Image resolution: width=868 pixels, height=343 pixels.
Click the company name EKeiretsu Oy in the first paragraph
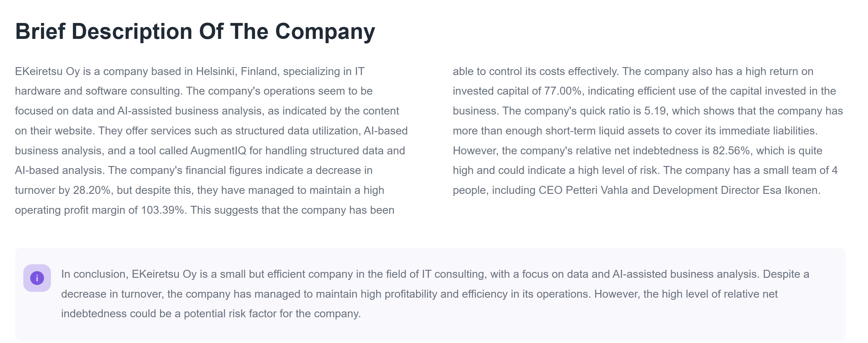[x=47, y=71]
